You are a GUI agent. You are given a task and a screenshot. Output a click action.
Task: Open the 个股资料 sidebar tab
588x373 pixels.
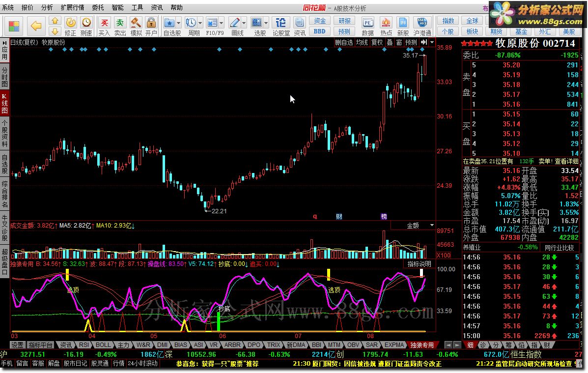(x=4, y=134)
